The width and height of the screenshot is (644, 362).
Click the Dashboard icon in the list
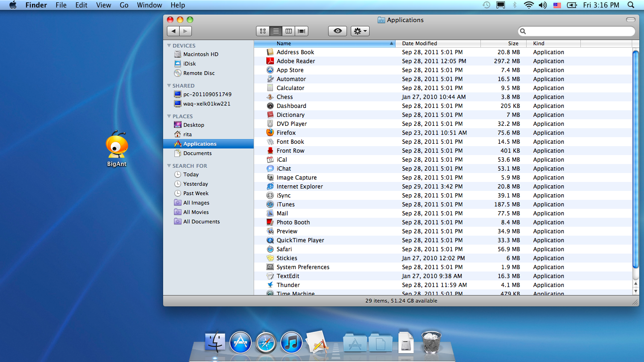click(x=270, y=106)
